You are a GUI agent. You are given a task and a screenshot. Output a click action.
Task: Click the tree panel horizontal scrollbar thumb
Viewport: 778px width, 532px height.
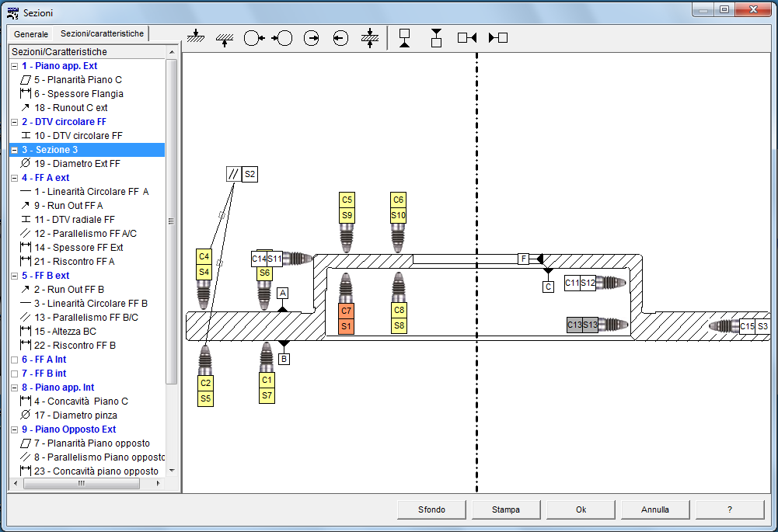(82, 483)
